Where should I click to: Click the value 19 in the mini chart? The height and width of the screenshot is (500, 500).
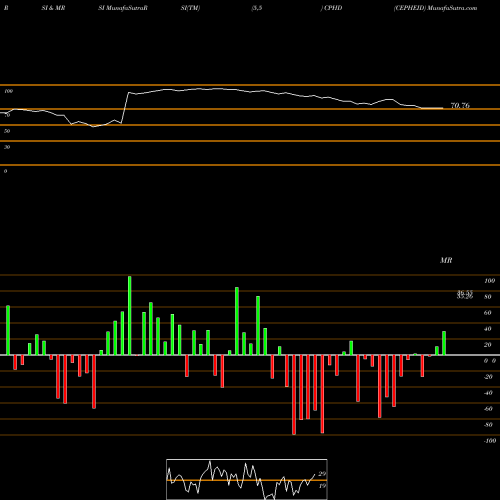[322, 486]
